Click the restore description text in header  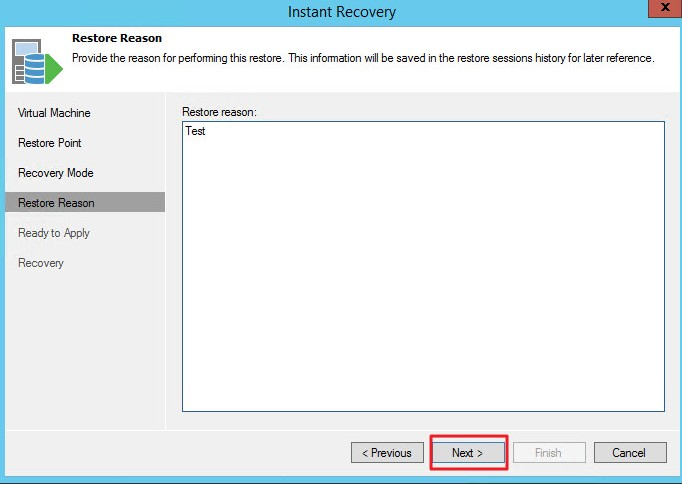click(363, 58)
